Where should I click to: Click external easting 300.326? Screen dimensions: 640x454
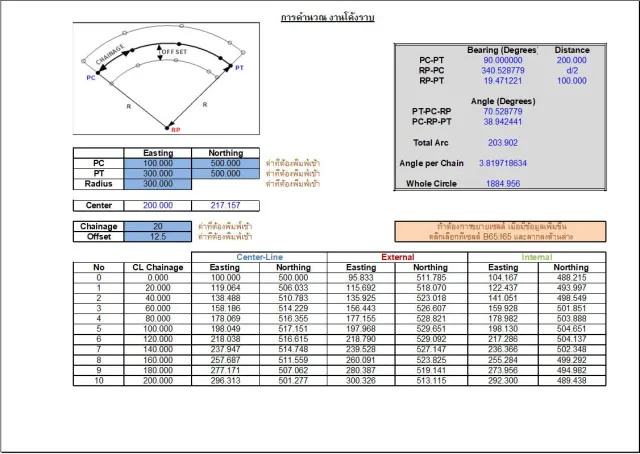[361, 381]
